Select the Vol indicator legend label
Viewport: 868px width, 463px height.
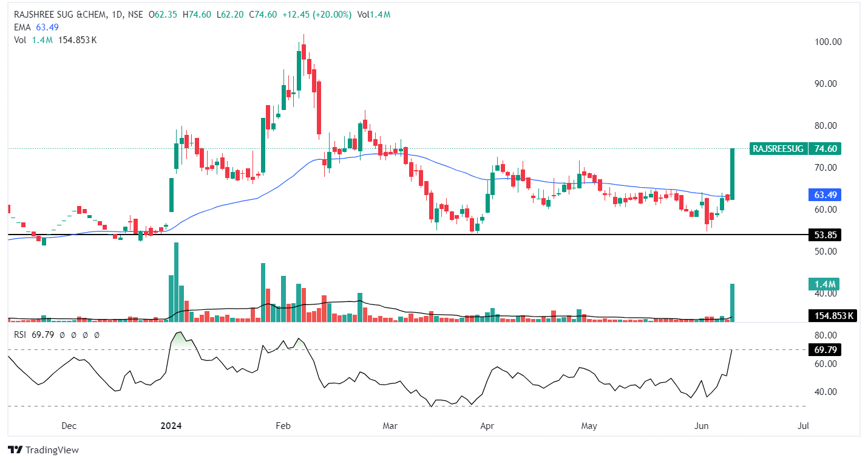click(x=20, y=39)
